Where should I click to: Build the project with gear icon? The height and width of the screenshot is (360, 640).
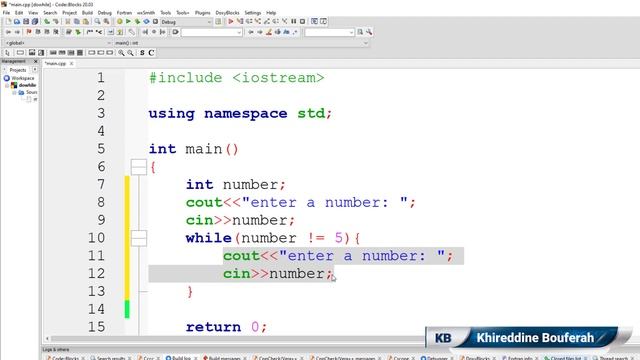[x=120, y=22]
